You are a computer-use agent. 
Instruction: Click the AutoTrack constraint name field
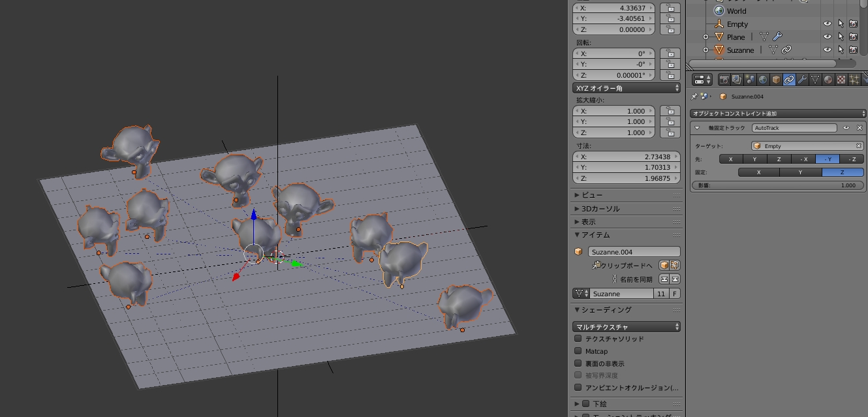pyautogui.click(x=794, y=128)
